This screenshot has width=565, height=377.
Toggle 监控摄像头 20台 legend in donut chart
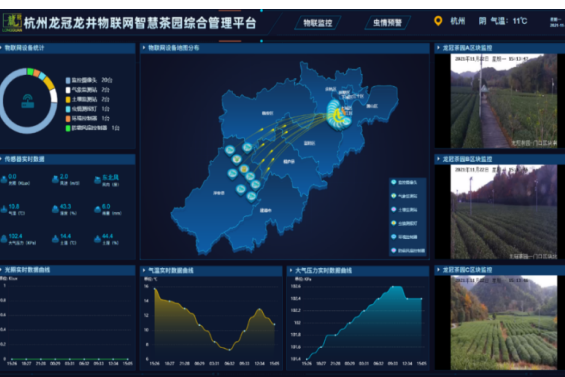(89, 80)
